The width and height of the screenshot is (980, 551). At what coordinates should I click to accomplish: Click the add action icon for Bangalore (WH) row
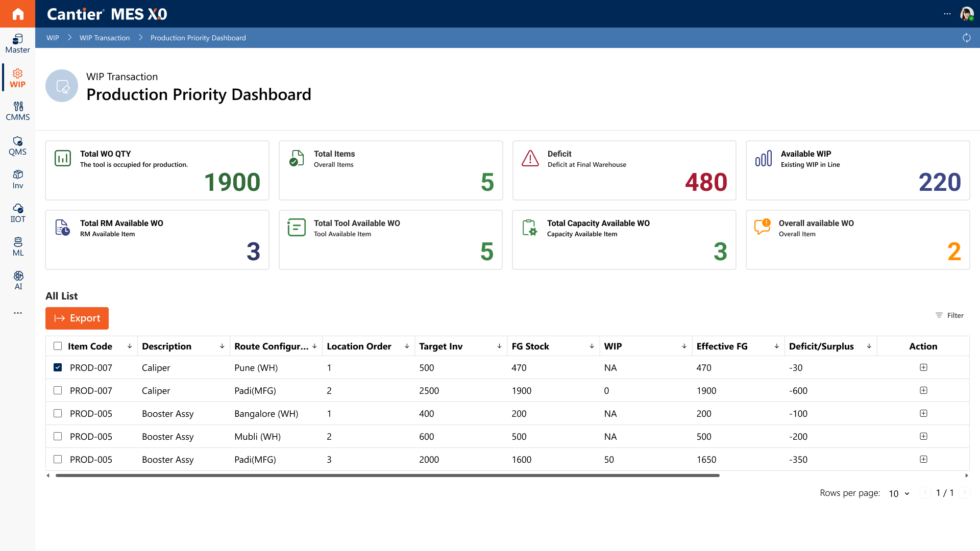(x=923, y=413)
